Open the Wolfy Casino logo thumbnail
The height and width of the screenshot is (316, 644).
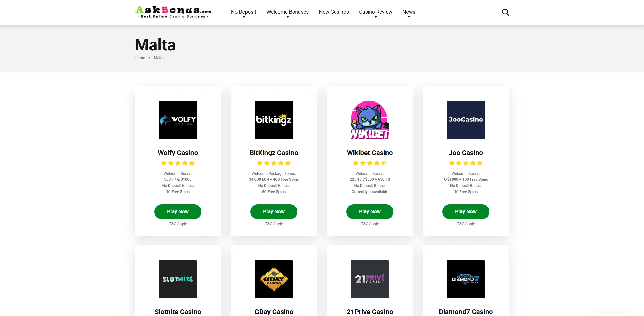(178, 120)
